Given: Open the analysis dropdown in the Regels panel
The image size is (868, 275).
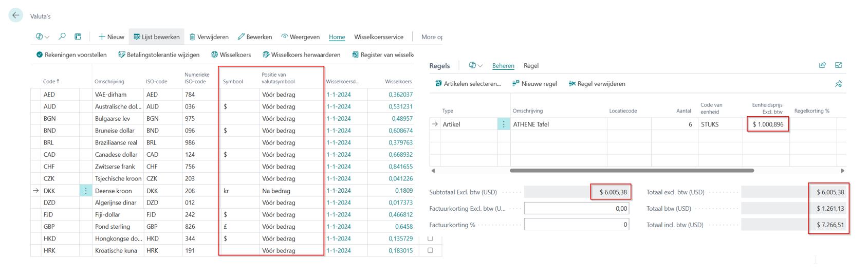Looking at the screenshot, I should tap(475, 65).
